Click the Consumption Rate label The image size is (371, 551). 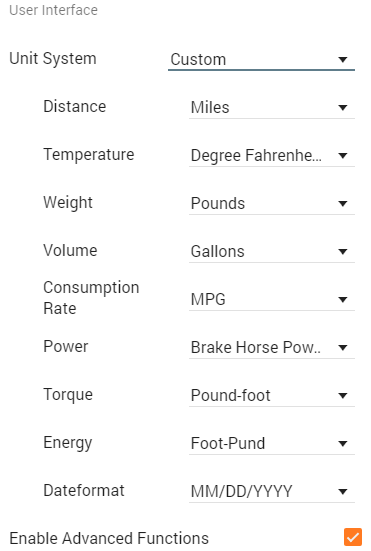click(x=91, y=298)
